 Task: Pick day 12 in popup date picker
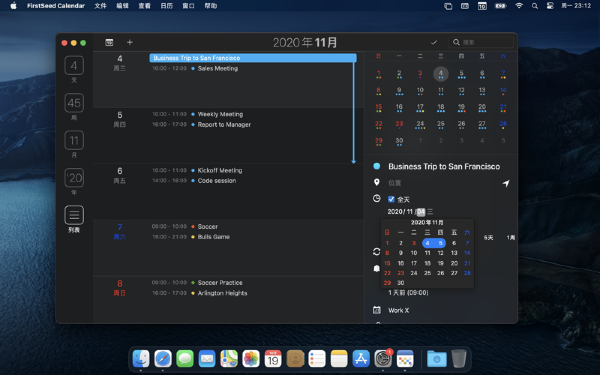[440, 253]
